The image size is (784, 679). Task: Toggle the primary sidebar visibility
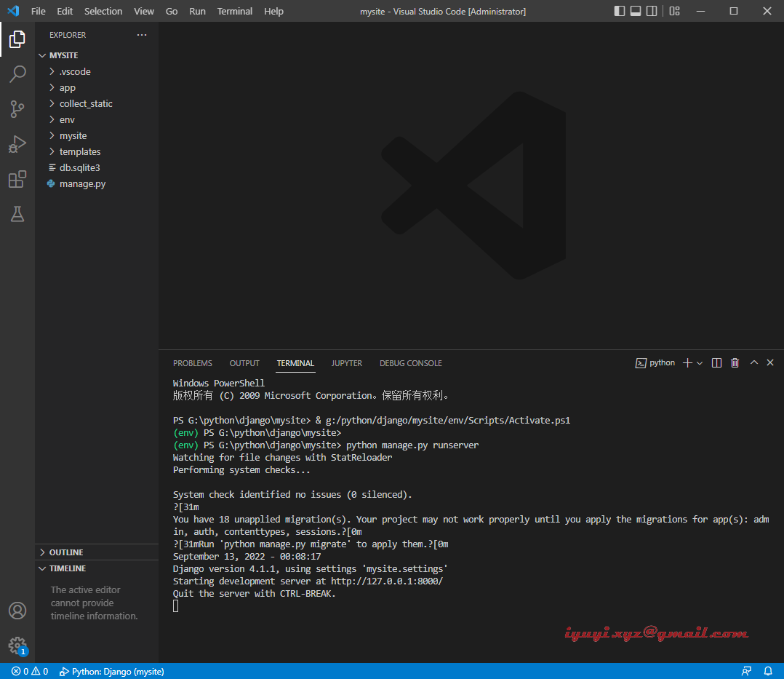tap(620, 11)
